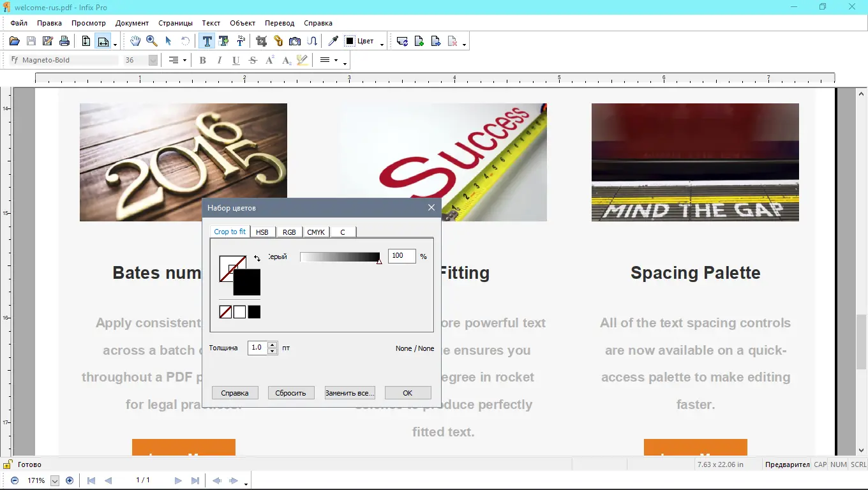
Task: Open the zoom percentage dropdown
Action: (x=54, y=480)
